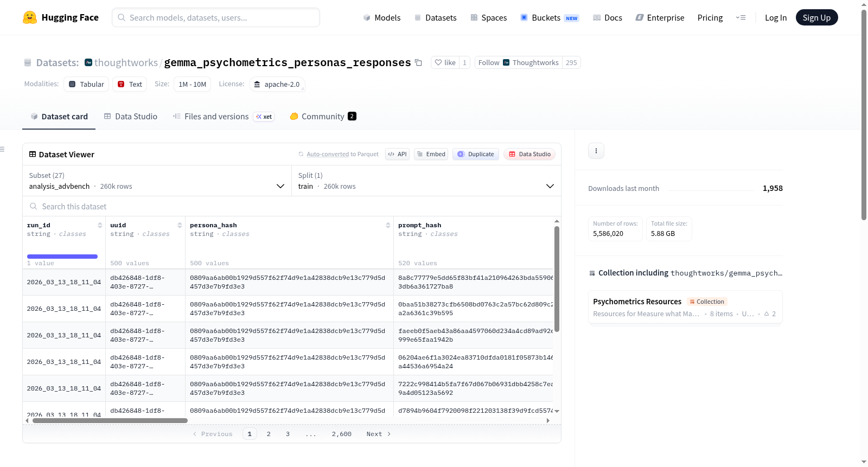Viewport: 868px width, 467px height.
Task: Click the Number of rows value 5,586,020
Action: click(x=608, y=234)
